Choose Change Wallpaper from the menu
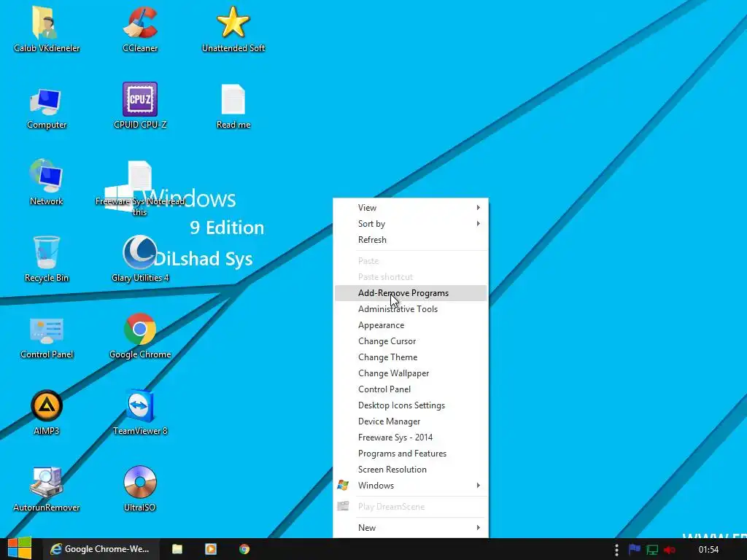 coord(411,373)
